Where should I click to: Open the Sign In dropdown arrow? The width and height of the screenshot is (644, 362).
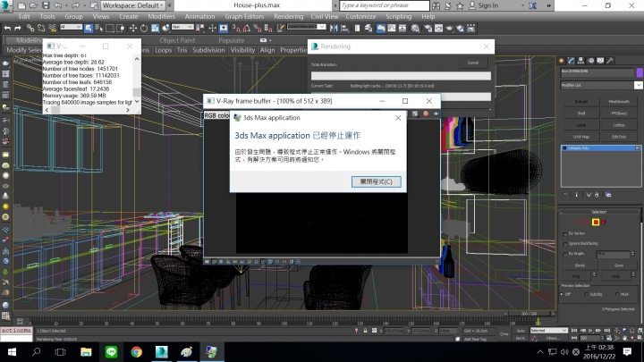(522, 5)
